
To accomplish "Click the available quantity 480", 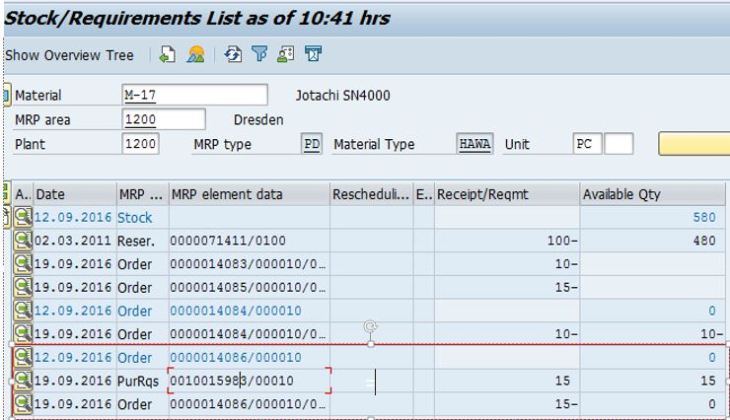I will pyautogui.click(x=704, y=241).
